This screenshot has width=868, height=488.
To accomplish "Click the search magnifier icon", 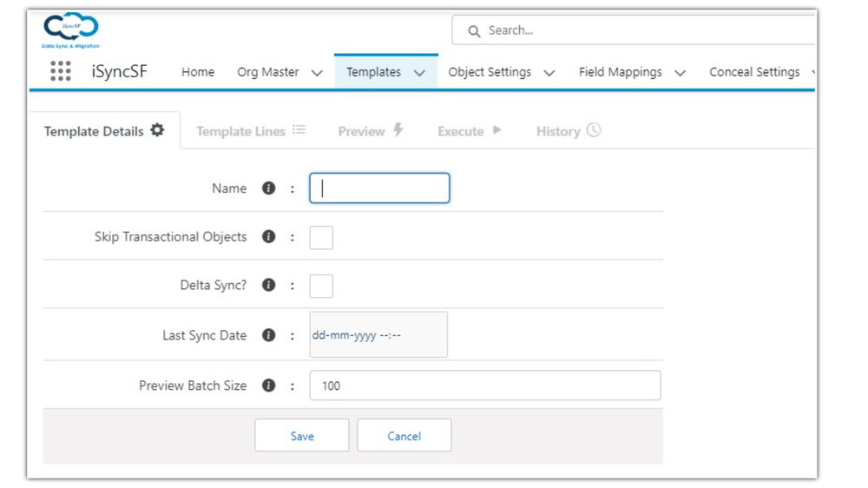I will pyautogui.click(x=474, y=31).
